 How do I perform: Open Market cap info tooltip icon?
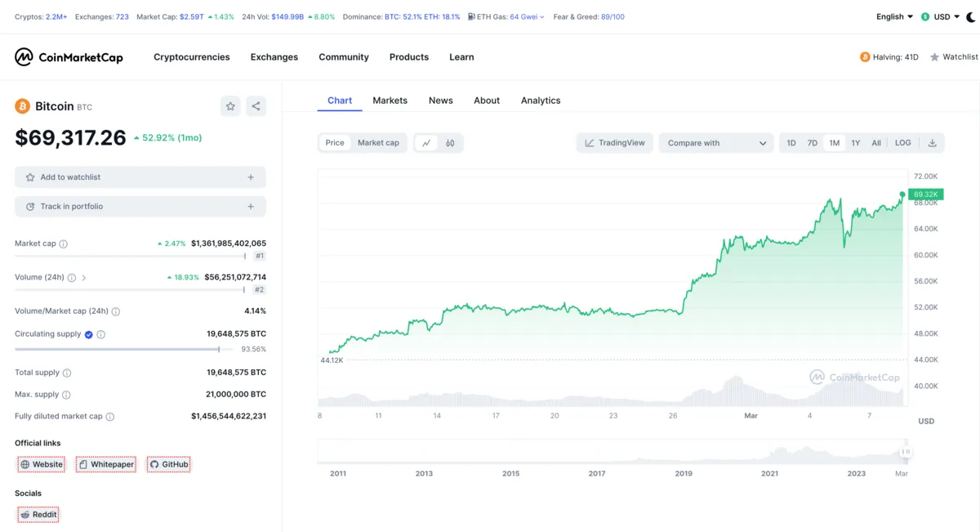tap(64, 244)
